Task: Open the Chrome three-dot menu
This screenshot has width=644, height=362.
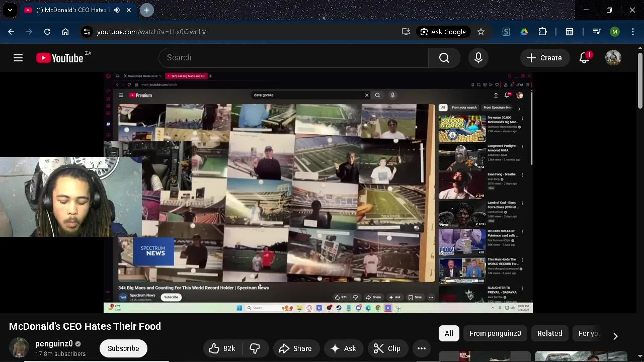Action: point(633,32)
